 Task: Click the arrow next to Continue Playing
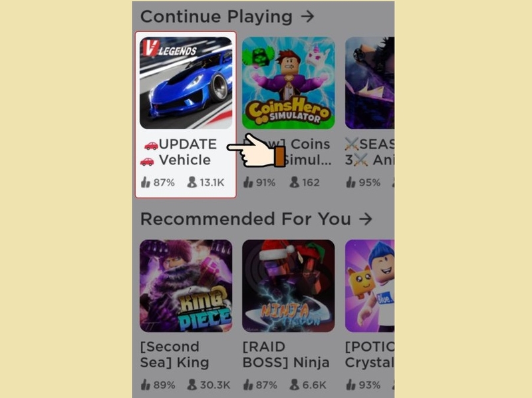click(x=308, y=16)
